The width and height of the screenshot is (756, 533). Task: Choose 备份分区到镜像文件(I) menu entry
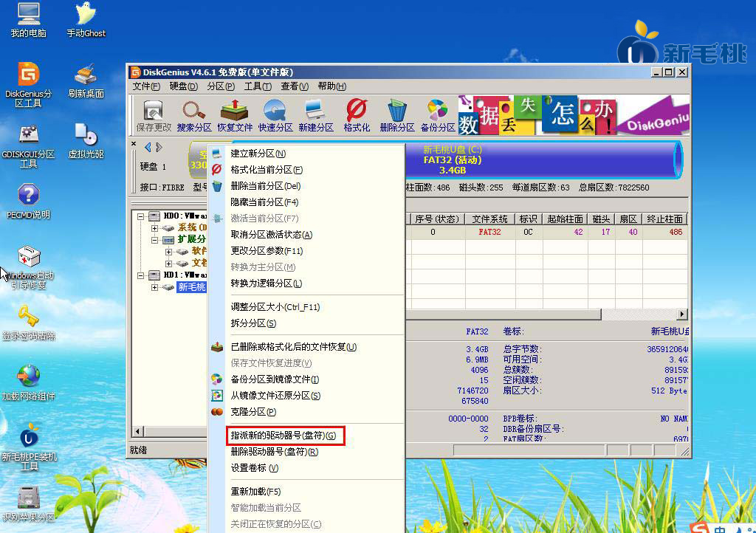pyautogui.click(x=306, y=379)
